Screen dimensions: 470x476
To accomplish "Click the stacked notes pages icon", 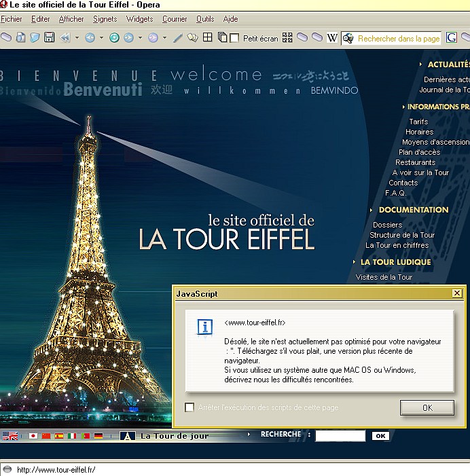I will pyautogui.click(x=192, y=37).
